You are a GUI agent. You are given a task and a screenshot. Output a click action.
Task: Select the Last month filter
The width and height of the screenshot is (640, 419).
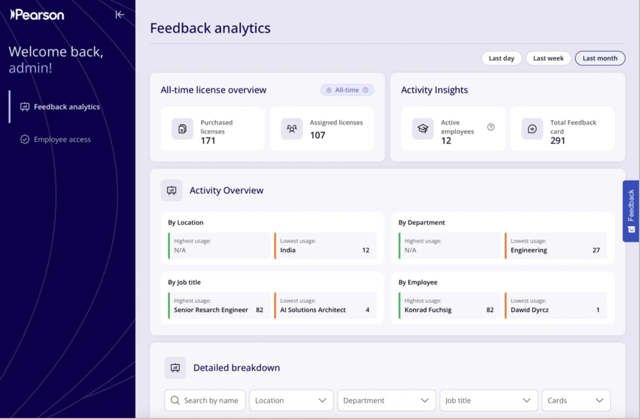pyautogui.click(x=600, y=58)
